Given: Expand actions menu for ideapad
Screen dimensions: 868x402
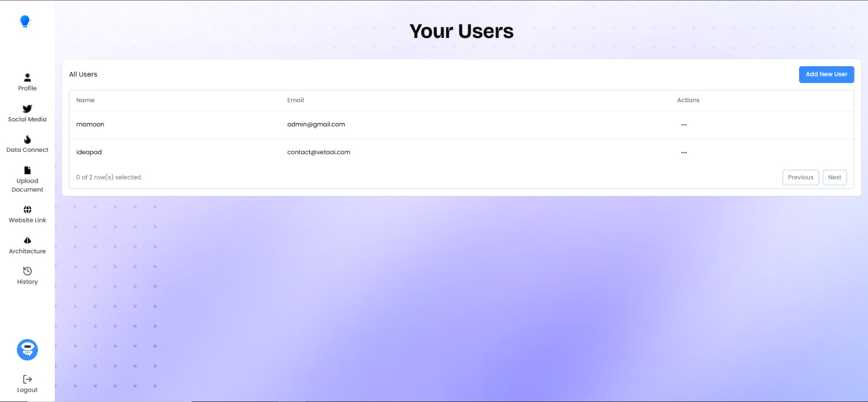Looking at the screenshot, I should 684,152.
